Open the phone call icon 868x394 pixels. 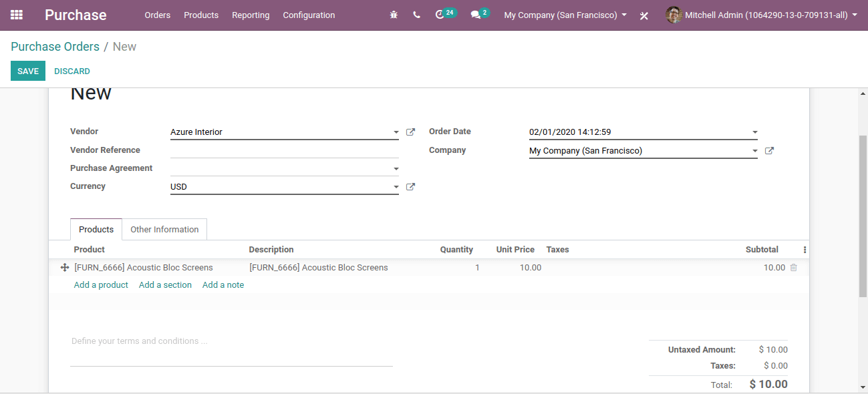tap(417, 15)
